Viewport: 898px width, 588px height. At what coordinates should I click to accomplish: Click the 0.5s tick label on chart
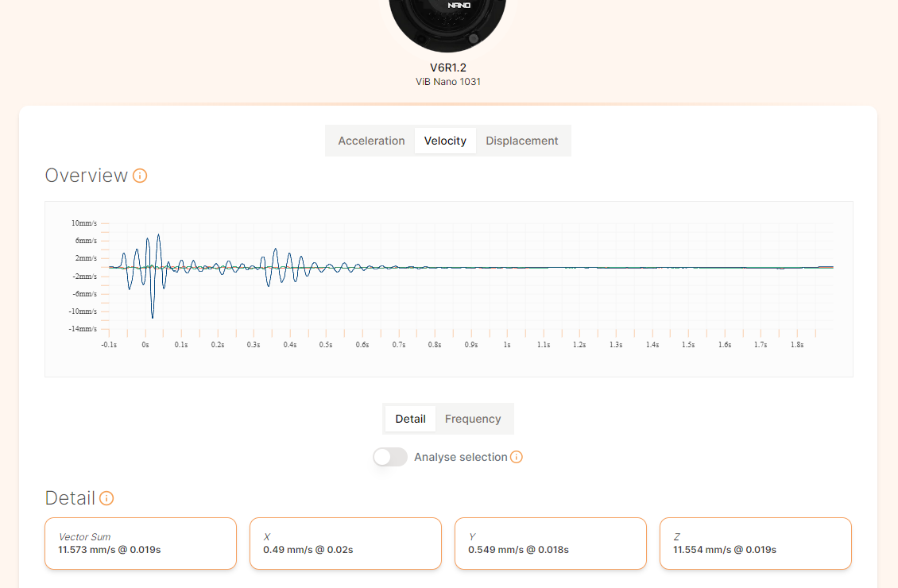pos(326,345)
